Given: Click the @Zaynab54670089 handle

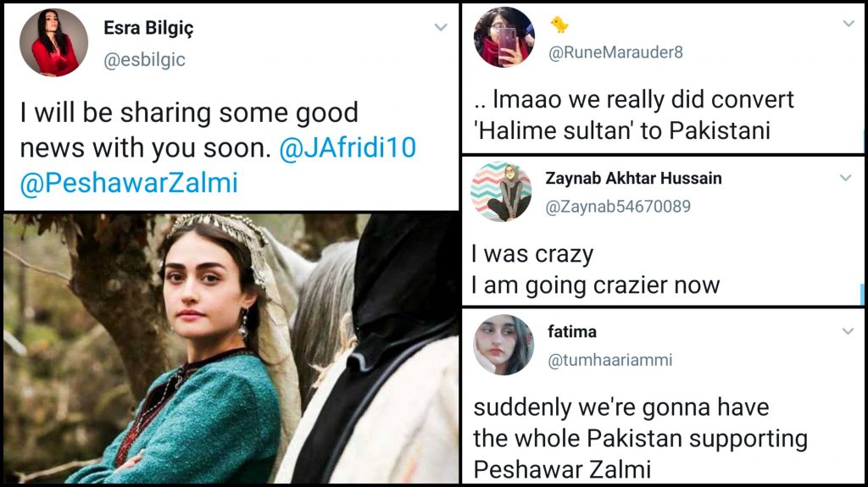Looking at the screenshot, I should pos(618,207).
